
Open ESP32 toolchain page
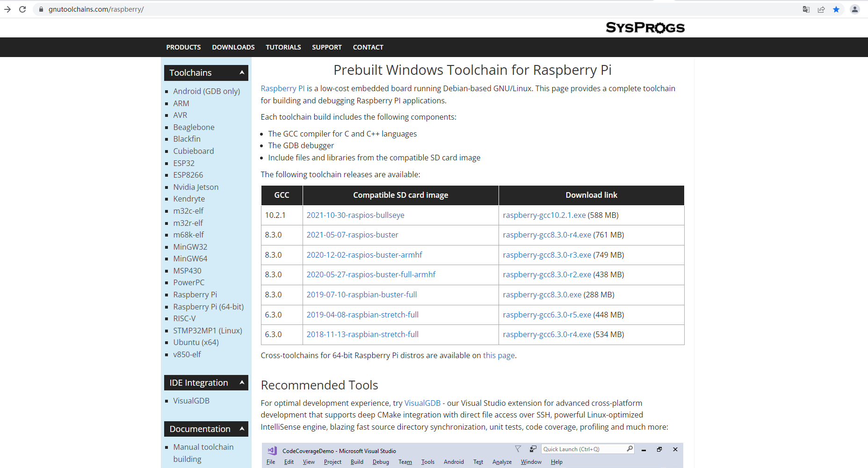click(x=184, y=163)
